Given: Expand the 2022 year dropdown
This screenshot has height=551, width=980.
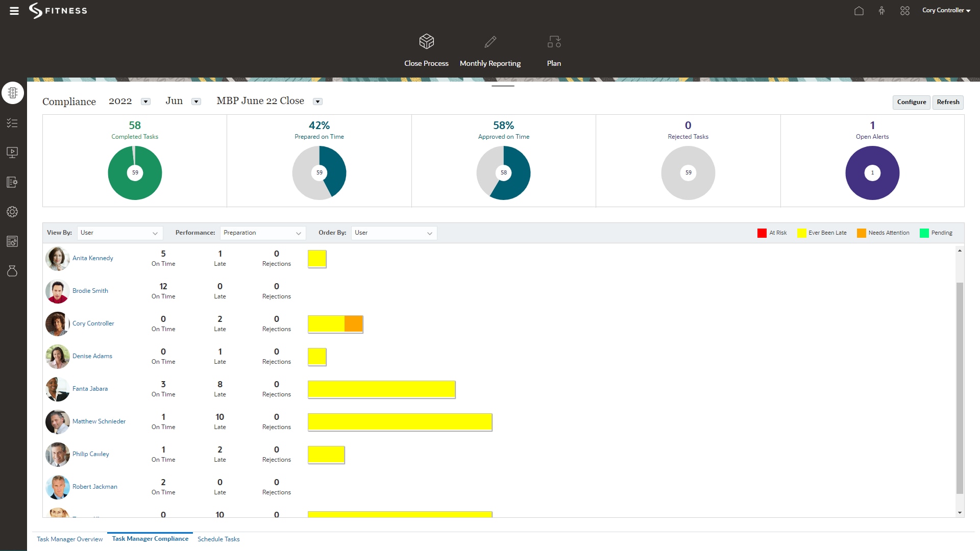Looking at the screenshot, I should coord(145,102).
